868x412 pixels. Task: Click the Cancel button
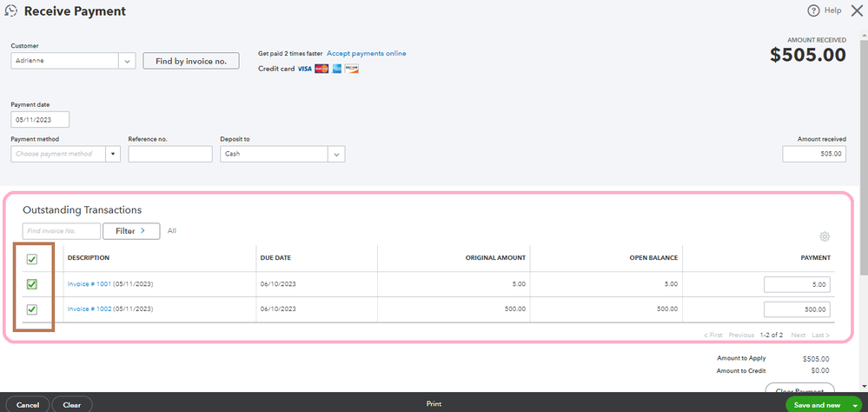(x=28, y=405)
